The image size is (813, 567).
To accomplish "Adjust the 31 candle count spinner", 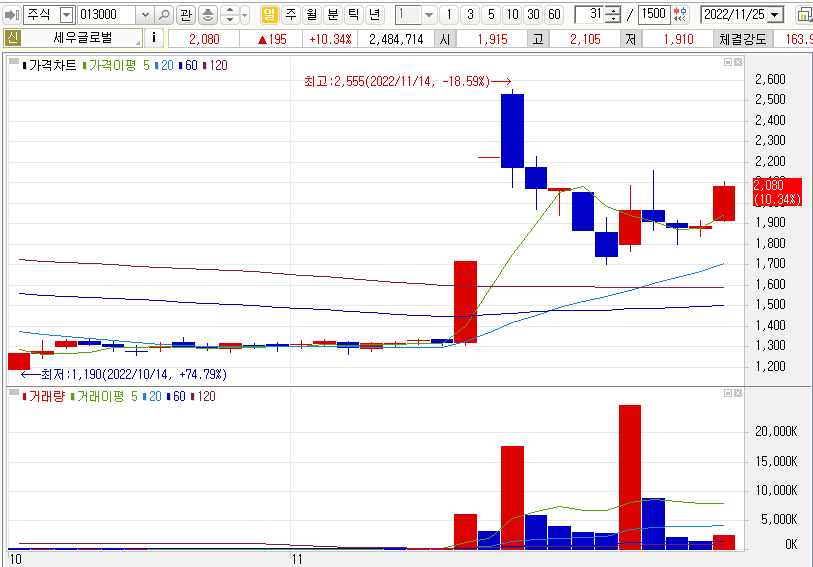I will coord(613,15).
